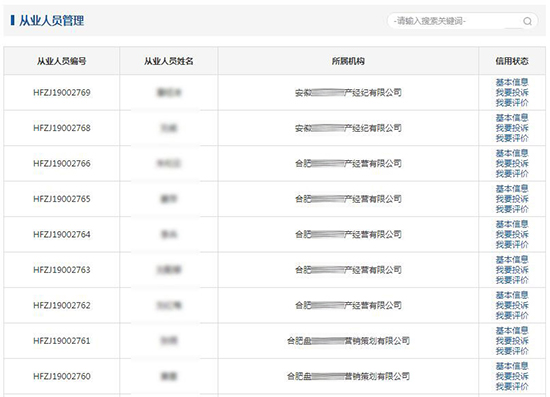Viewport: 550px width, 397px height.
Task: Select the 从业人员姓名 column header
Action: [169, 61]
